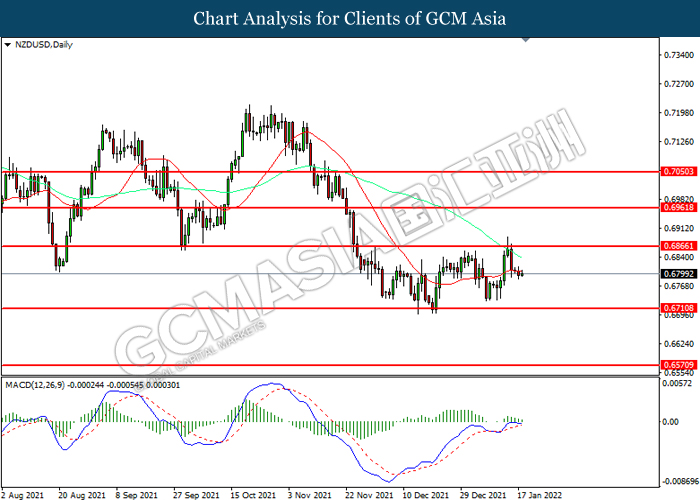This screenshot has width=700, height=500.
Task: Click the 0.69618 price level label
Action: click(x=679, y=208)
